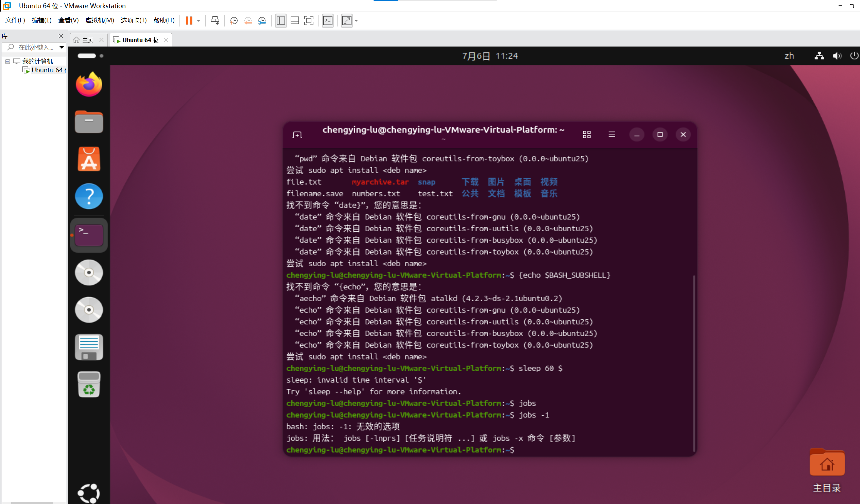
Task: Show applications via the Ubuntu logo
Action: [x=89, y=493]
